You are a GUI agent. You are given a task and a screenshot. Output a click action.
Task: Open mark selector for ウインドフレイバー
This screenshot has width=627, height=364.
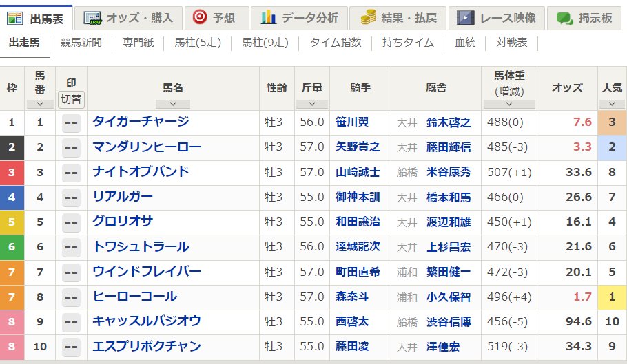coord(71,272)
